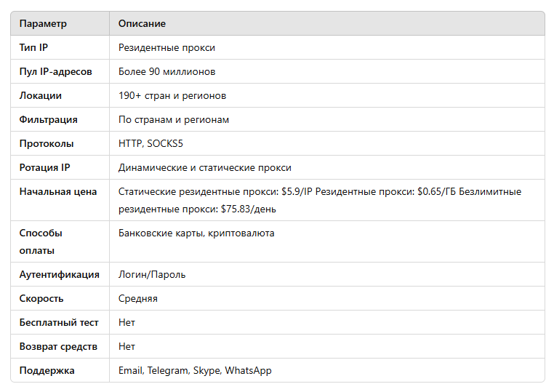
Task: Select the Способы оплаты label
Action: [x=41, y=241]
